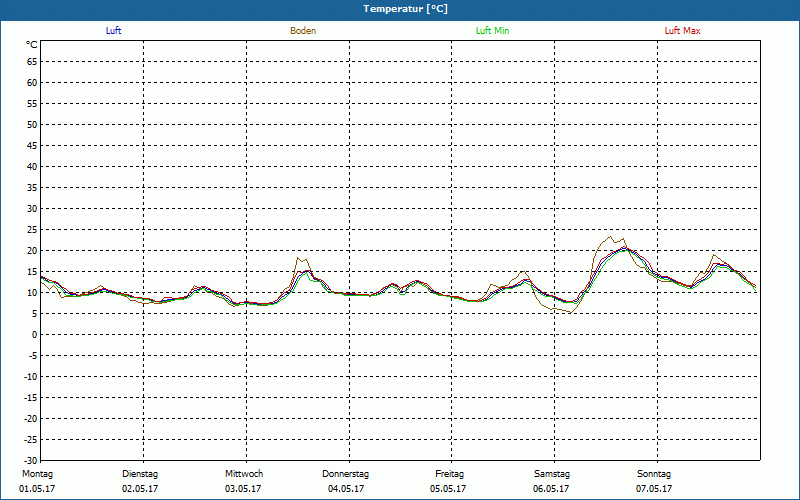Select the -30 value on temperature axis
The image size is (800, 500).
click(31, 460)
